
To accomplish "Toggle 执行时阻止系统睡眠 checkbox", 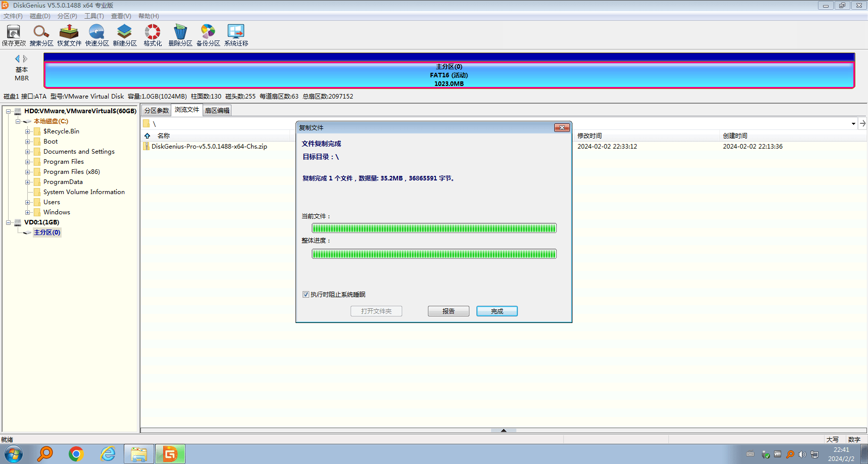I will (306, 295).
